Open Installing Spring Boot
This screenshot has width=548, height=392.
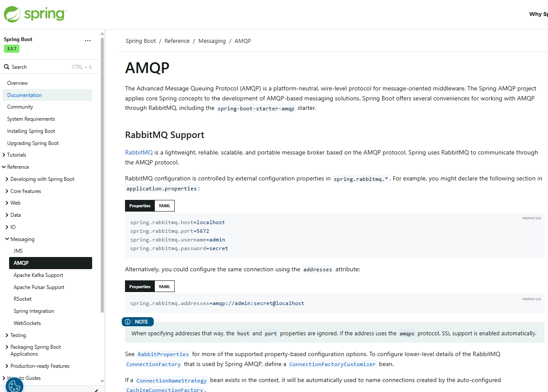pyautogui.click(x=31, y=131)
